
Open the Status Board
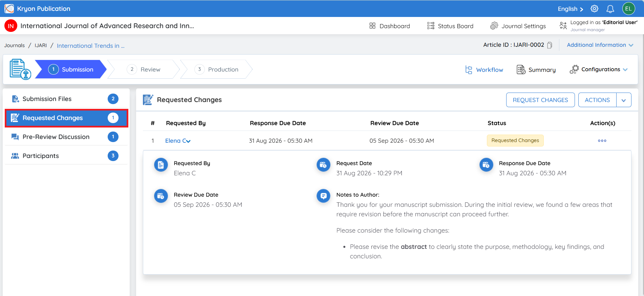(450, 26)
